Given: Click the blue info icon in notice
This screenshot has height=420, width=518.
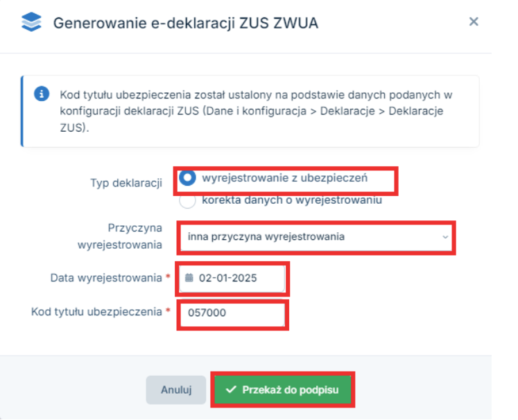Looking at the screenshot, I should tap(42, 94).
